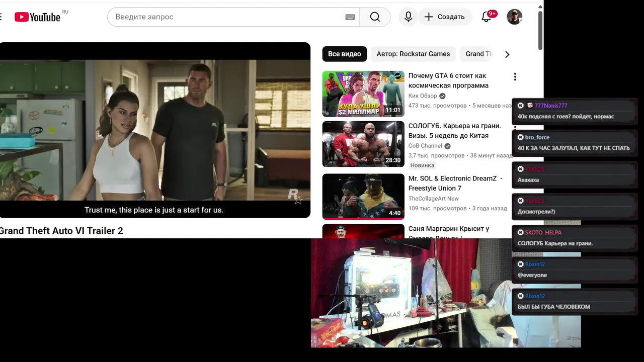Click chat message Досмотрели?)

coord(536,212)
